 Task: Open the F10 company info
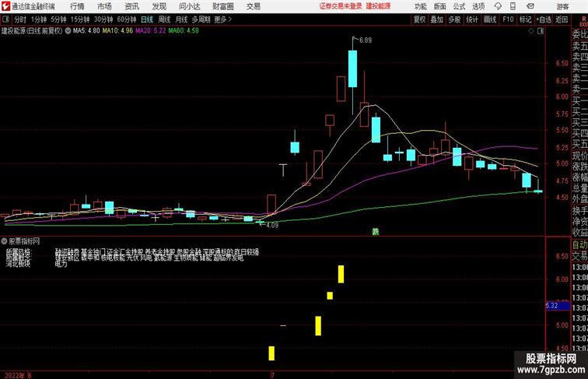[x=508, y=19]
